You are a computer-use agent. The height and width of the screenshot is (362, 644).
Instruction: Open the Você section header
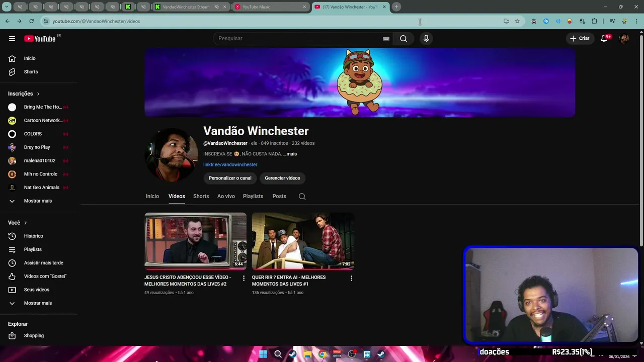point(18,223)
